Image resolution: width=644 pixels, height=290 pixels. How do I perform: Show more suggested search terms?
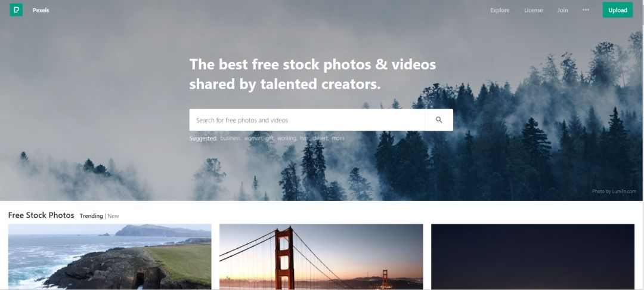coord(338,138)
